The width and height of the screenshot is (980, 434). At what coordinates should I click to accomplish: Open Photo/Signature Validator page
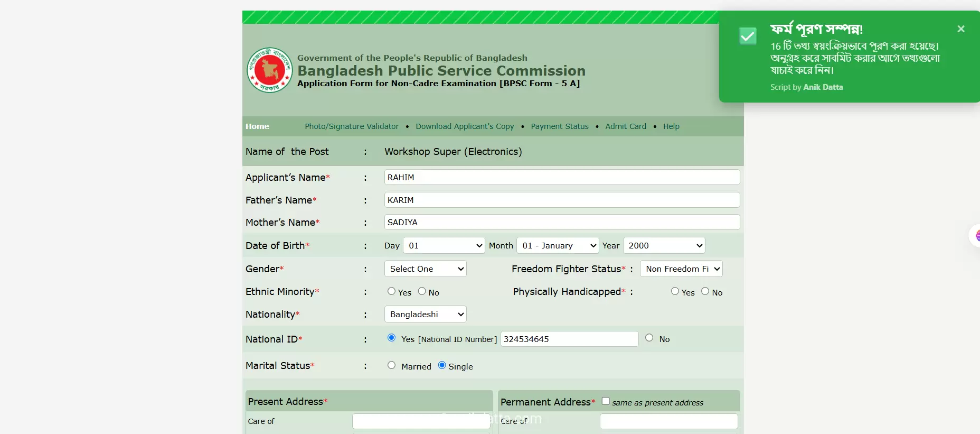[x=352, y=126]
